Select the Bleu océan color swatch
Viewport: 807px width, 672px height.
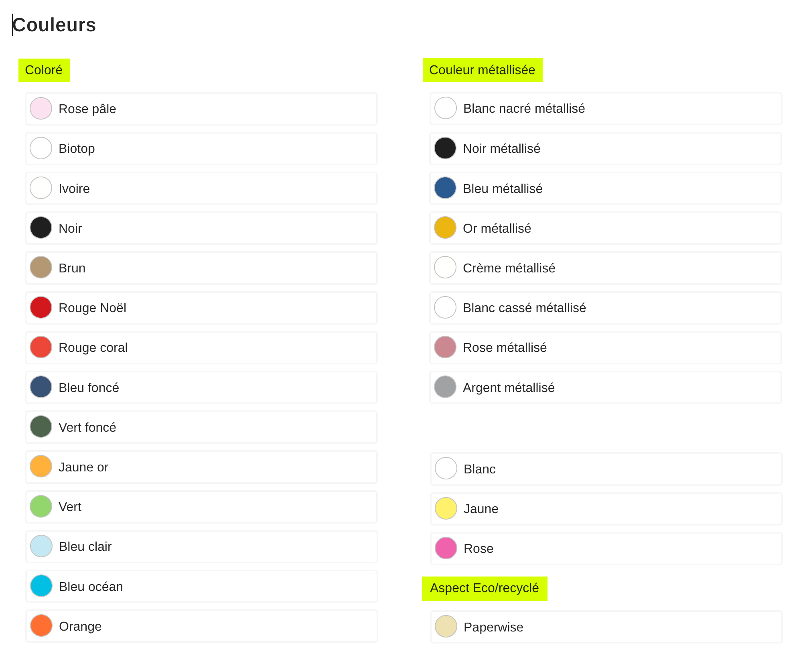pyautogui.click(x=41, y=586)
